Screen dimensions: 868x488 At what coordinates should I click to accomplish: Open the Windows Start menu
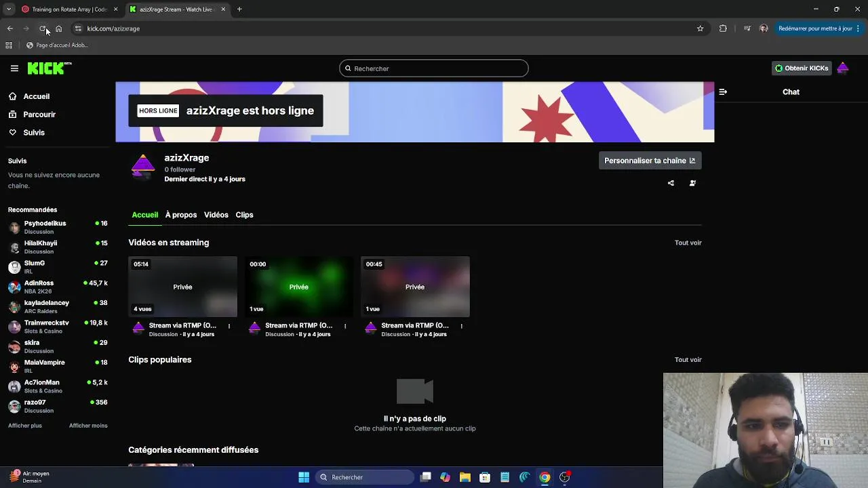304,477
